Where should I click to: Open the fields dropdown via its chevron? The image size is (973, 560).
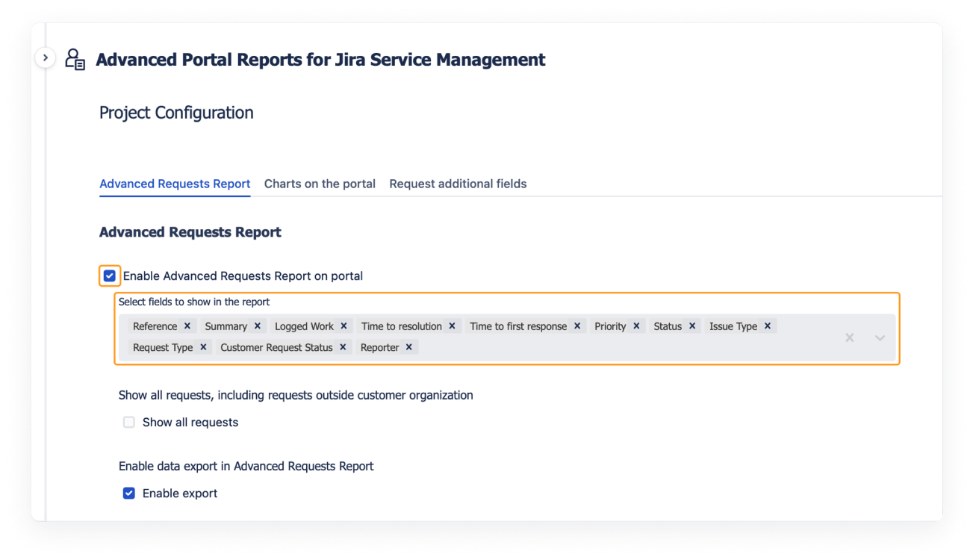pyautogui.click(x=879, y=337)
